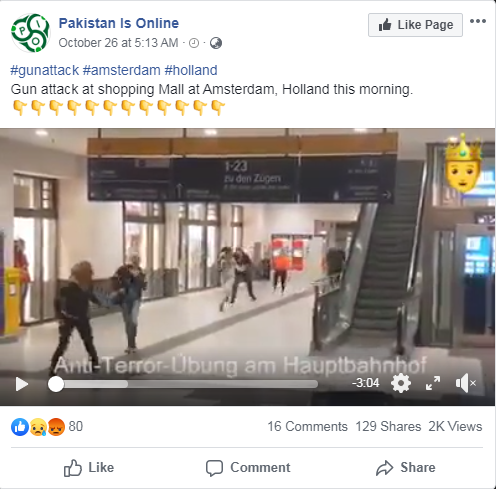This screenshot has width=496, height=489.
Task: Expand the video to fullscreen
Action: coord(433,383)
